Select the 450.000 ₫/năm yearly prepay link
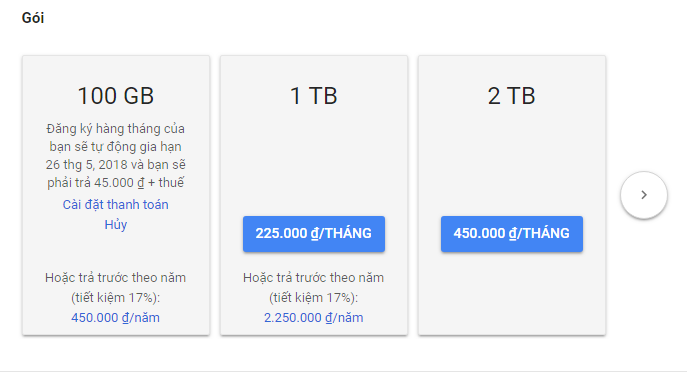The width and height of the screenshot is (690, 373). (115, 318)
